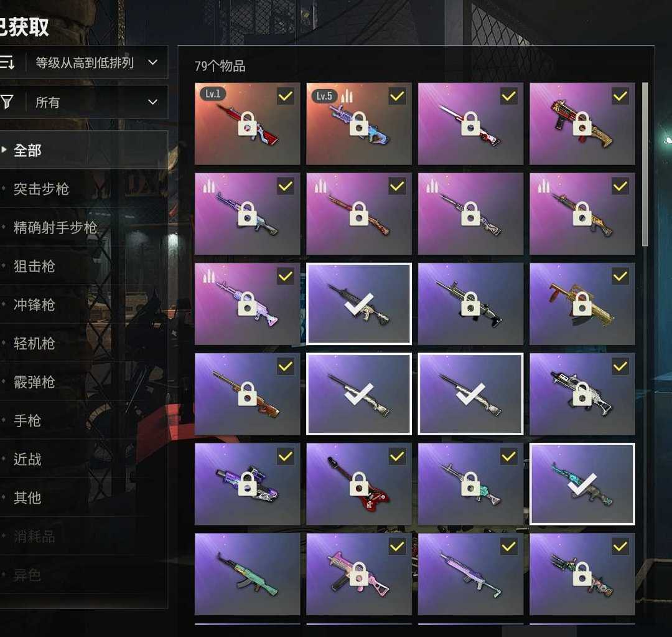Image resolution: width=672 pixels, height=637 pixels.
Task: Open the 近战 weapon category
Action: (27, 460)
